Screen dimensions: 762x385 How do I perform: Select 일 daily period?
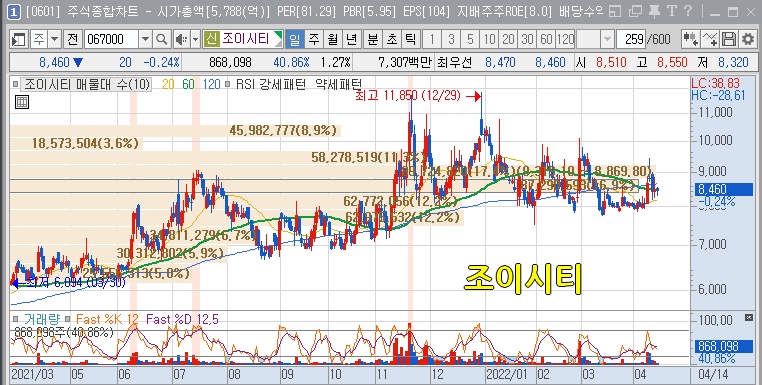point(295,39)
